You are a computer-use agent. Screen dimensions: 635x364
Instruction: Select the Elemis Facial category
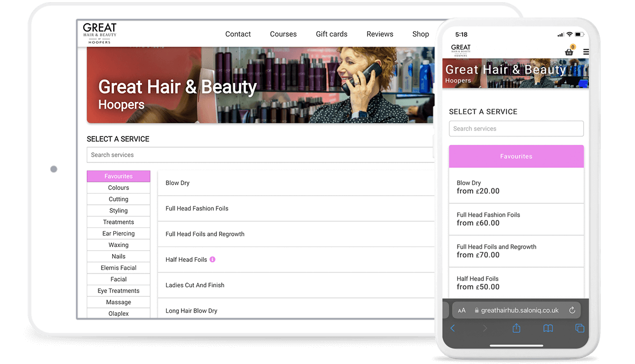[119, 268]
